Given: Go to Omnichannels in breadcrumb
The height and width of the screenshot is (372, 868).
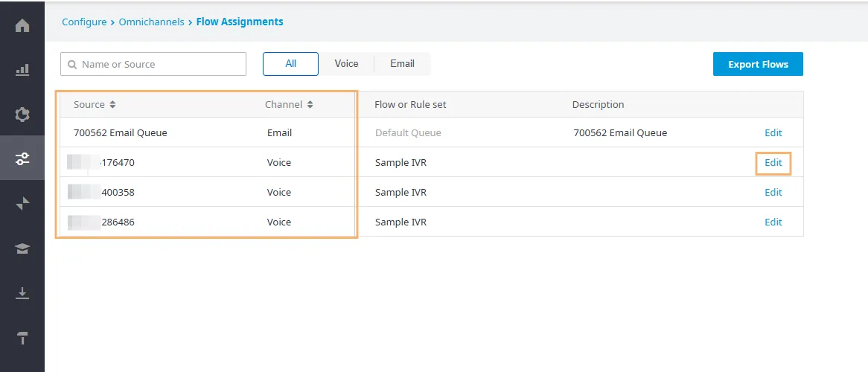Looking at the screenshot, I should click(152, 22).
